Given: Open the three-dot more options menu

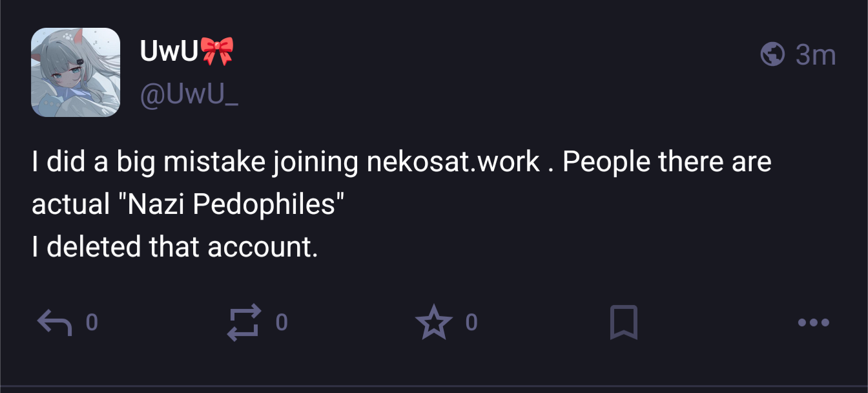Looking at the screenshot, I should tap(813, 323).
